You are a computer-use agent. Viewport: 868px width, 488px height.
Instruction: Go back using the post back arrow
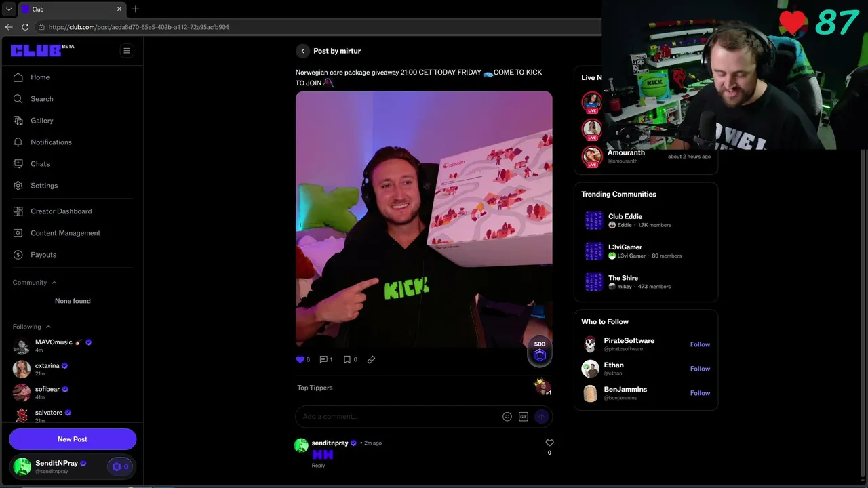point(302,51)
